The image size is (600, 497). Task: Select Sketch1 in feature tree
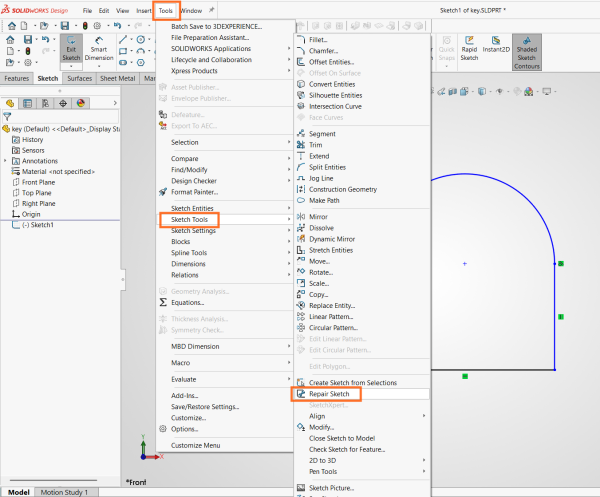(38, 225)
